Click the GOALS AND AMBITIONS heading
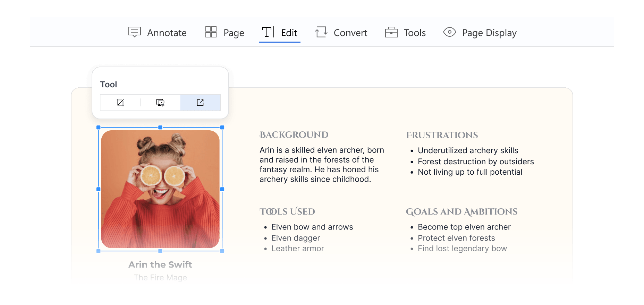644x305 pixels. (461, 212)
